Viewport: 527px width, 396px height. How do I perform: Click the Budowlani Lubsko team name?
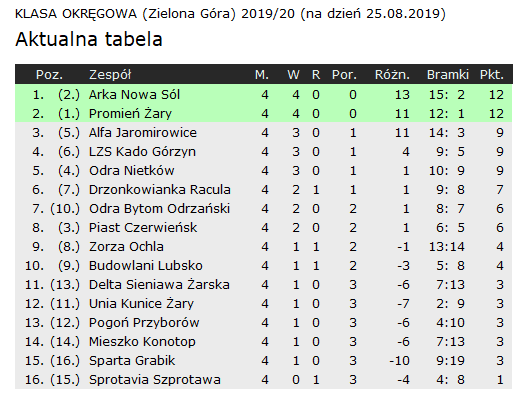point(146,266)
